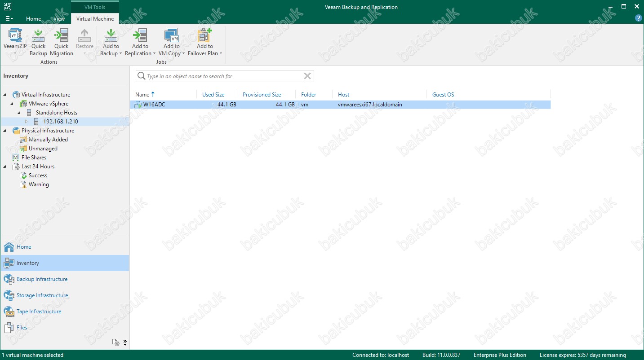Select Last 24 Hours tree item

point(38,167)
